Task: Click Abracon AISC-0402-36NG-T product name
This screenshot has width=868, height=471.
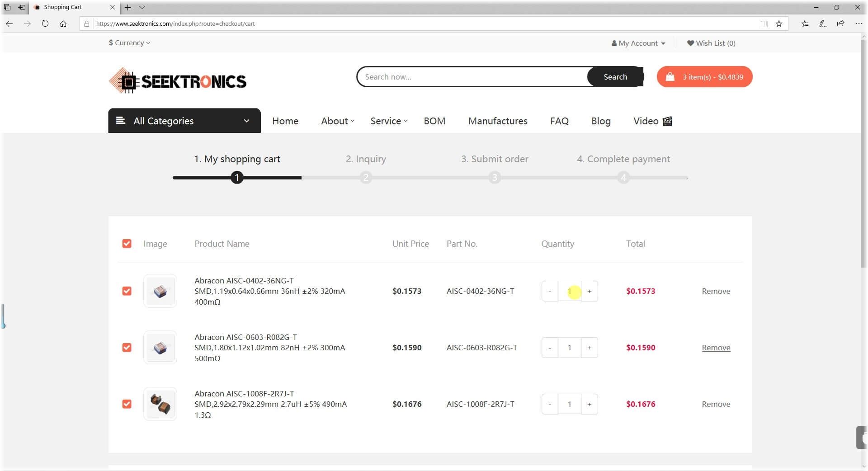Action: point(270,291)
